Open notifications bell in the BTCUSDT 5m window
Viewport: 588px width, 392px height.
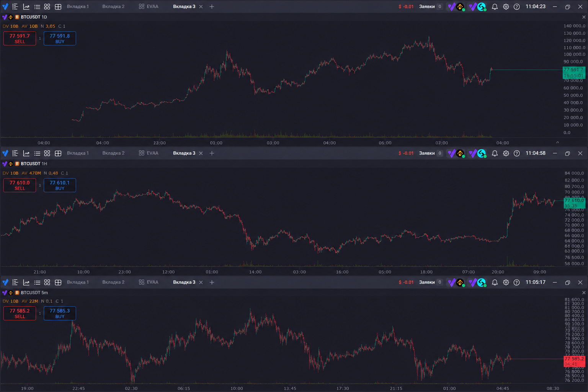(x=495, y=282)
